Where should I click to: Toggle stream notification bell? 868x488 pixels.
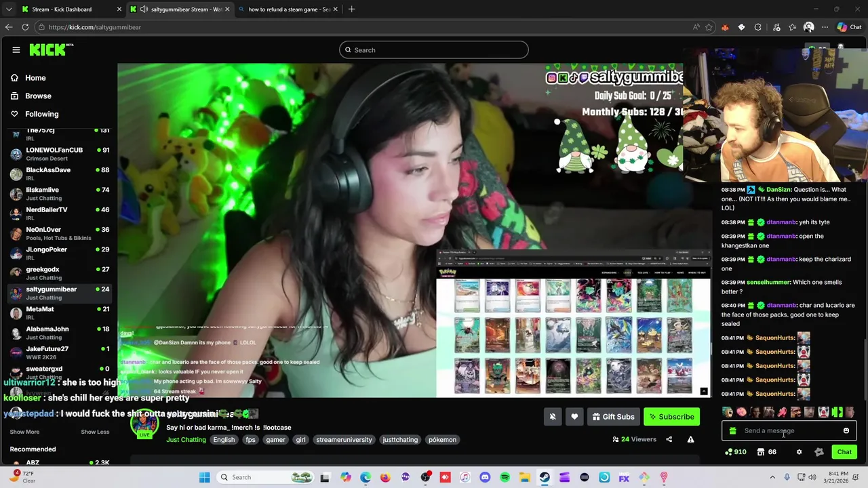(553, 417)
